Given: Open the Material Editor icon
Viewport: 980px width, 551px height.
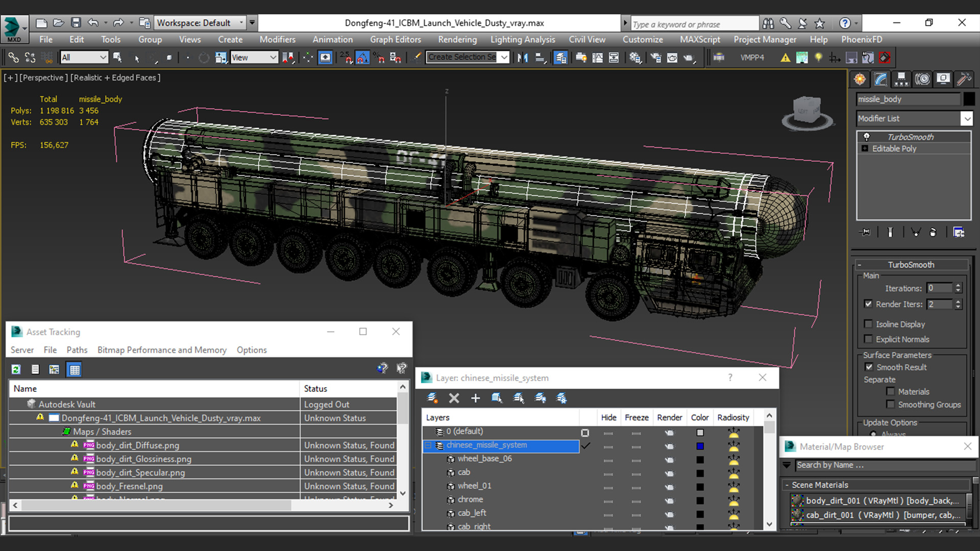Looking at the screenshot, I should (x=635, y=58).
